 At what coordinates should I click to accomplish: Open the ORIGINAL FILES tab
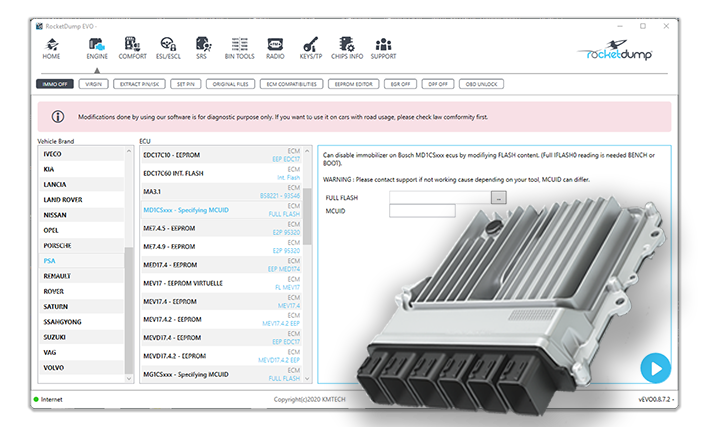[x=231, y=84]
